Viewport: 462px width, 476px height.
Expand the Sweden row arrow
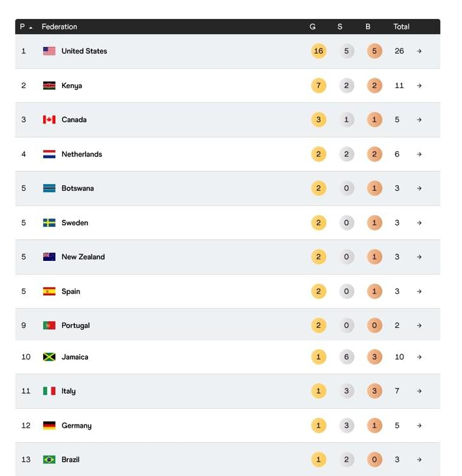tap(419, 223)
